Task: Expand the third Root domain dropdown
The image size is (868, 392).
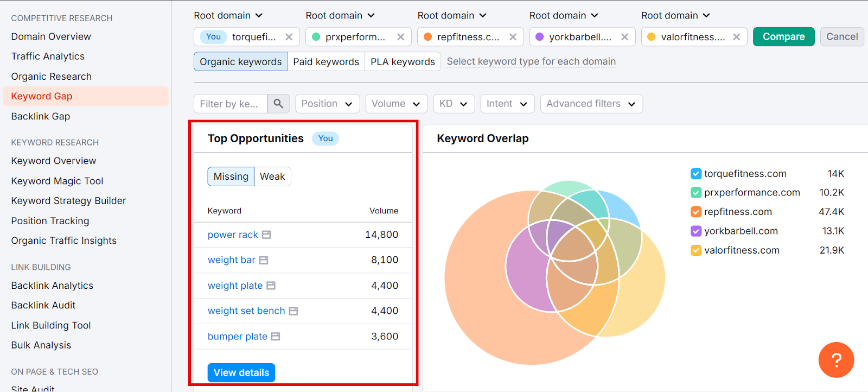Action: pos(452,15)
